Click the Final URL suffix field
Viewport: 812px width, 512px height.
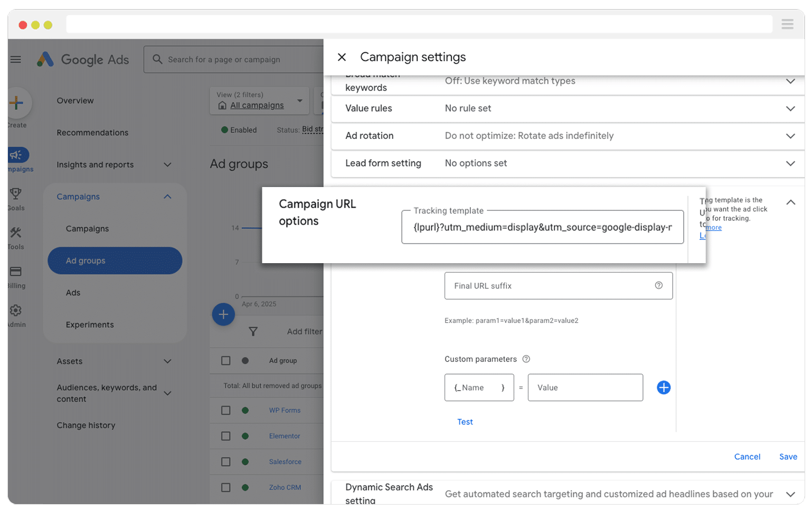[559, 286]
